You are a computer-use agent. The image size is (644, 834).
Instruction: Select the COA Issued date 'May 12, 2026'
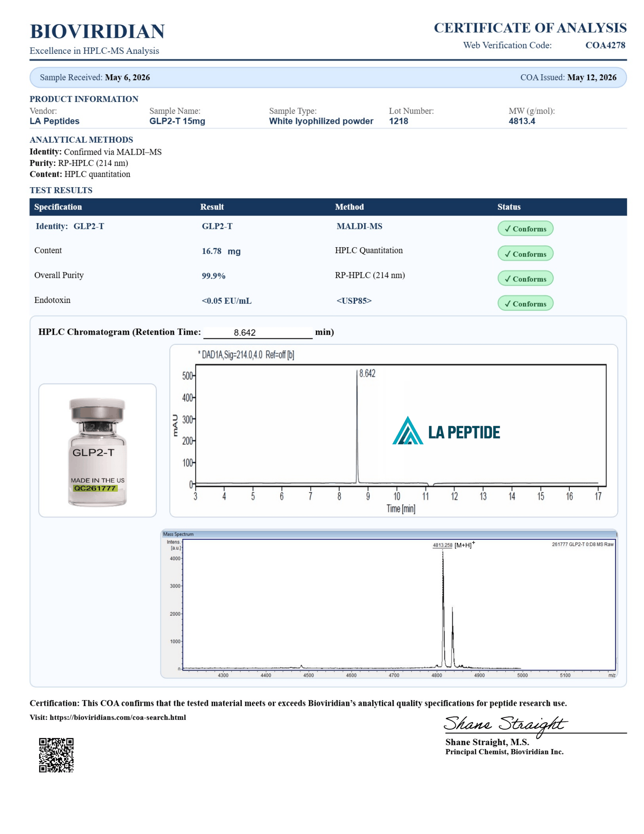coord(592,77)
